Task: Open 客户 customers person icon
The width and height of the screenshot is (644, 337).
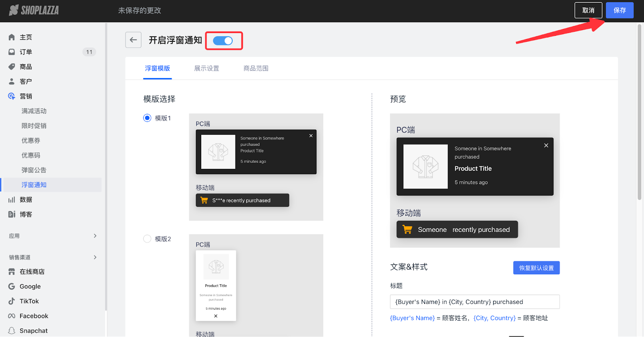Action: pyautogui.click(x=12, y=81)
